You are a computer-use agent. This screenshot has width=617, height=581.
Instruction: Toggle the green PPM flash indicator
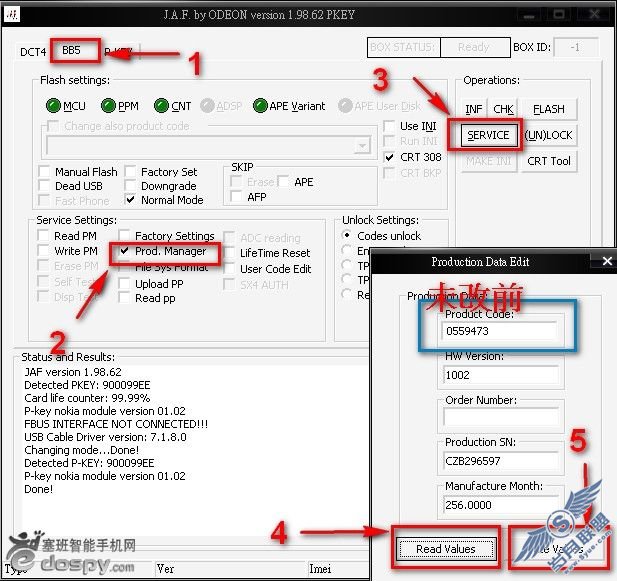click(108, 105)
